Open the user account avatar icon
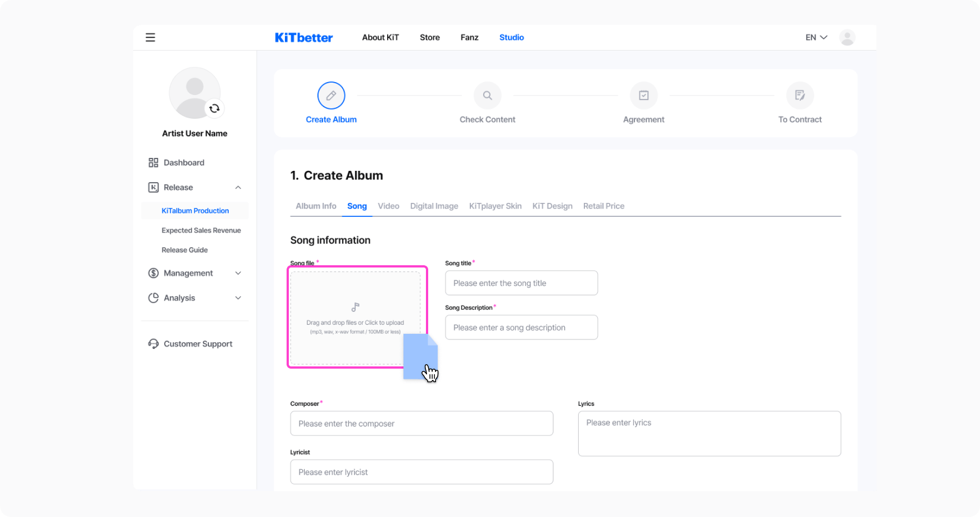The height and width of the screenshot is (517, 980). point(847,38)
